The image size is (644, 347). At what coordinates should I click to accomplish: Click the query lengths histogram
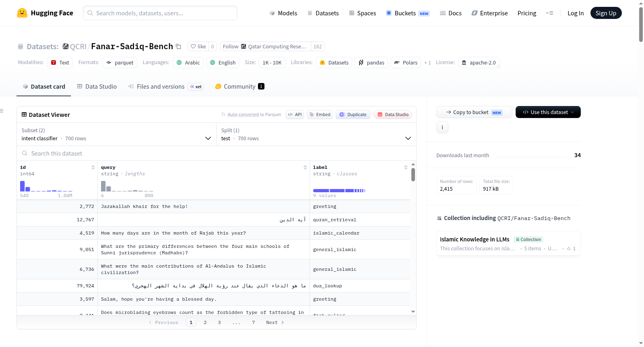(x=127, y=186)
